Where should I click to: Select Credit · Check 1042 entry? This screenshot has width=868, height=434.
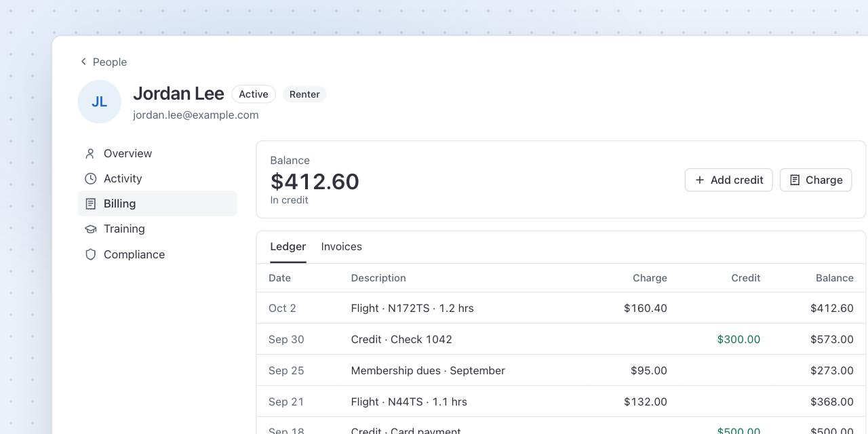tap(401, 340)
